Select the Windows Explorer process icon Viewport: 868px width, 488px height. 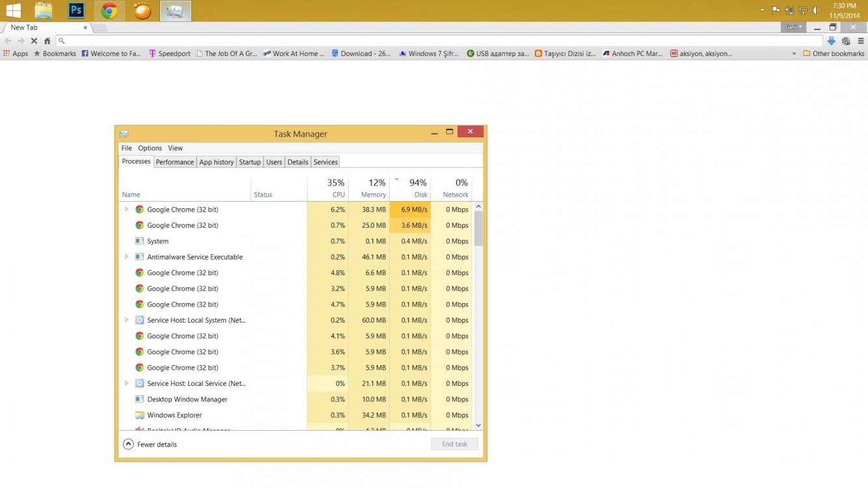pyautogui.click(x=139, y=414)
